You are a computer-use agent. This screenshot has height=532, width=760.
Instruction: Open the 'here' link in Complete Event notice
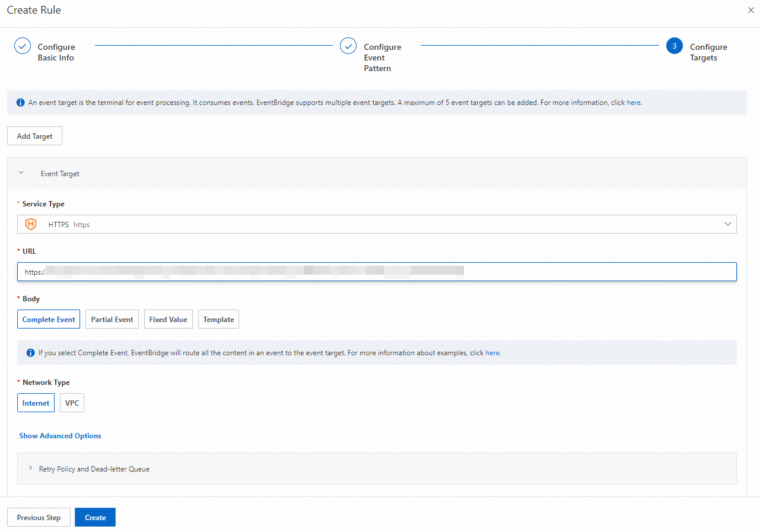[x=492, y=353]
